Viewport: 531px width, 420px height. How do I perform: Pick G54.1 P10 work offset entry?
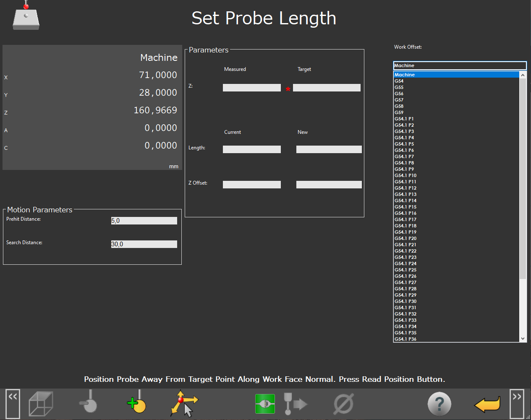405,175
